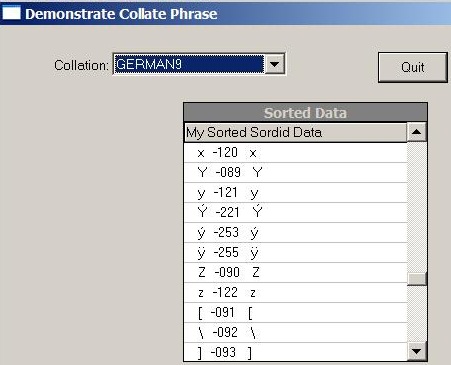Click the Demonstrate Collate Phrase title bar
Viewport: 451px width, 365px height.
(225, 14)
